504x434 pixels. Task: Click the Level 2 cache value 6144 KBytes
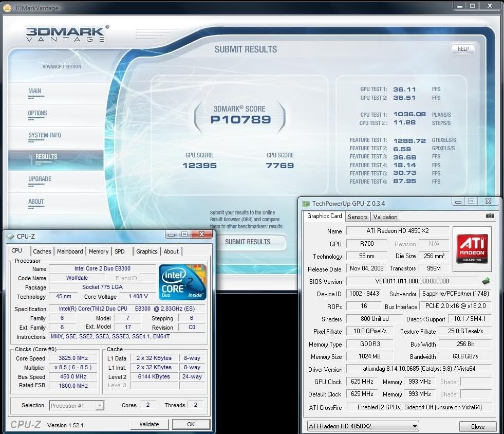point(154,376)
